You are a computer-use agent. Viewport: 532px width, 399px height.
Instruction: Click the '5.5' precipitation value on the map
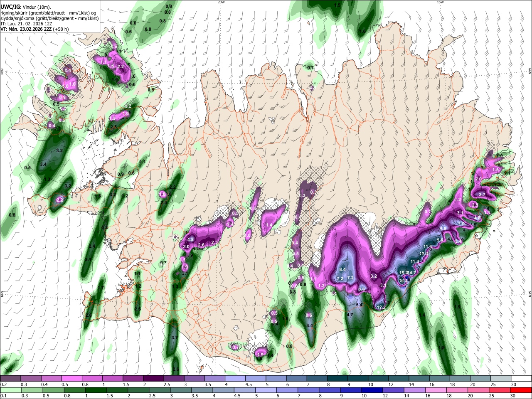443,229
